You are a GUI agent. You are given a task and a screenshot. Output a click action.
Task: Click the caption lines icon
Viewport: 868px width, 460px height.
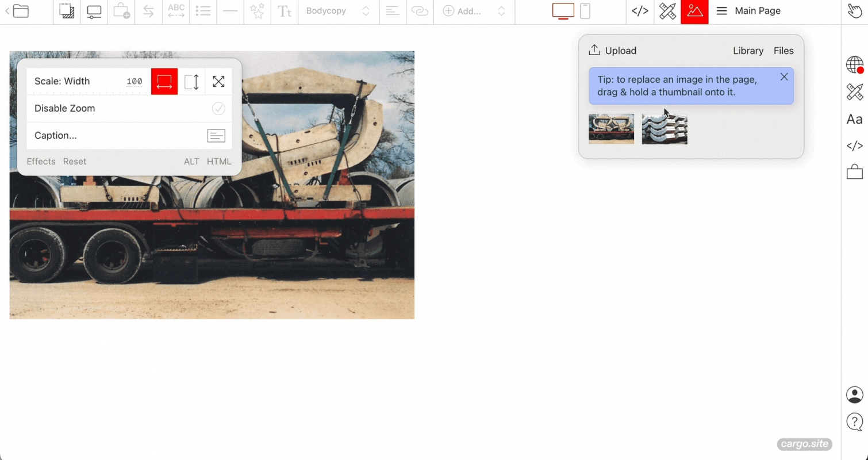click(x=216, y=136)
